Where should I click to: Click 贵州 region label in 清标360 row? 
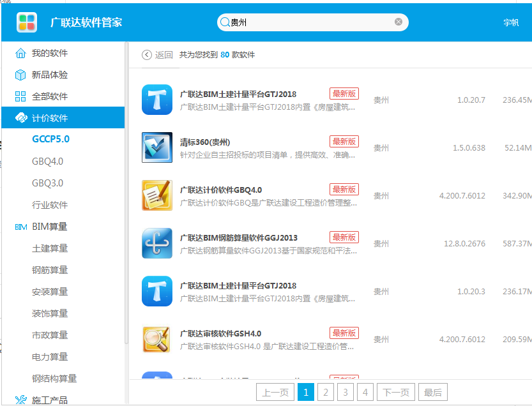tap(381, 148)
